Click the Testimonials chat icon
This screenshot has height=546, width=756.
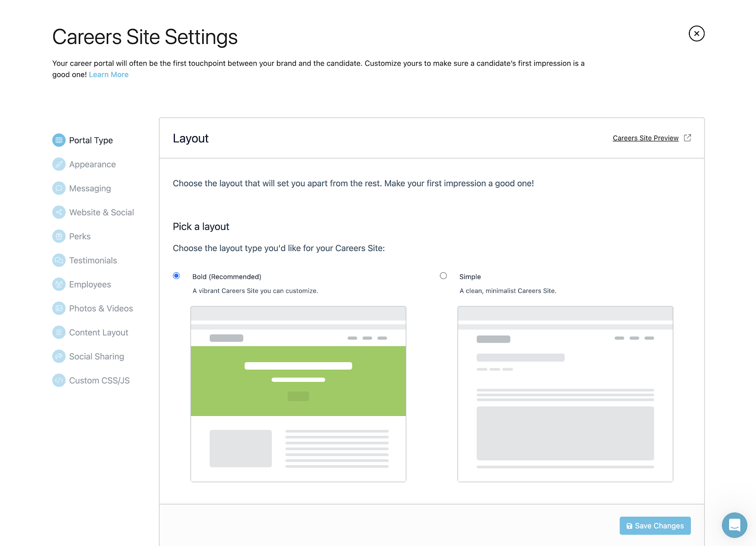[59, 260]
